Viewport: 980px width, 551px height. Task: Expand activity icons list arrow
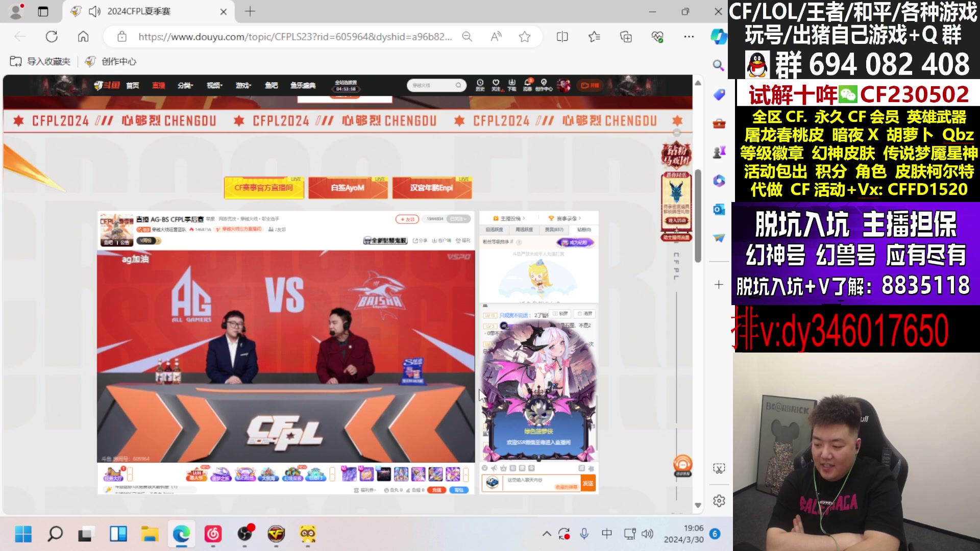332,474
